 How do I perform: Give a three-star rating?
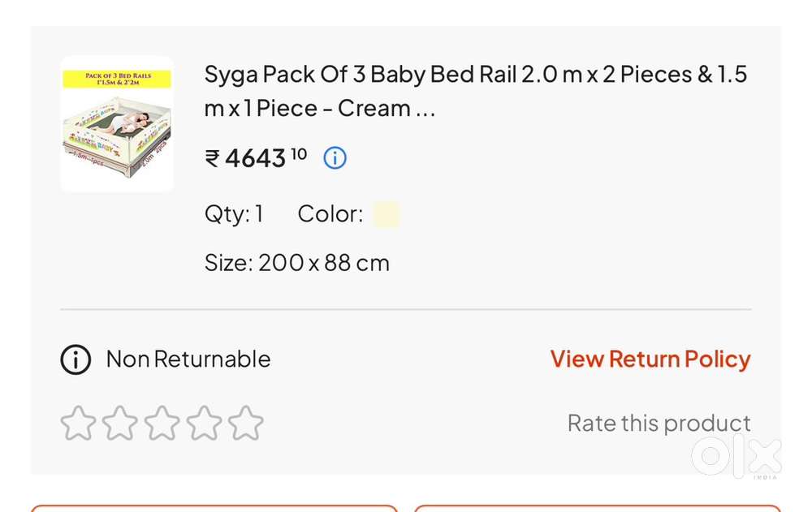coord(162,424)
